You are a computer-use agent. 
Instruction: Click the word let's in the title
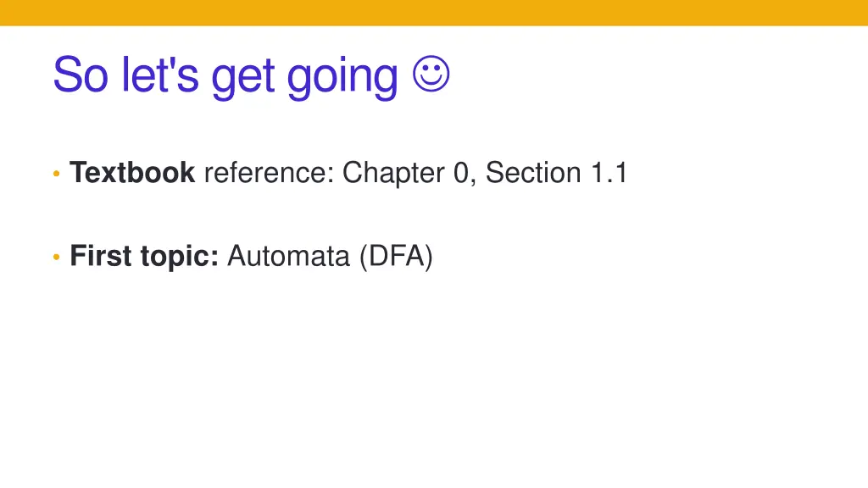[x=159, y=75]
